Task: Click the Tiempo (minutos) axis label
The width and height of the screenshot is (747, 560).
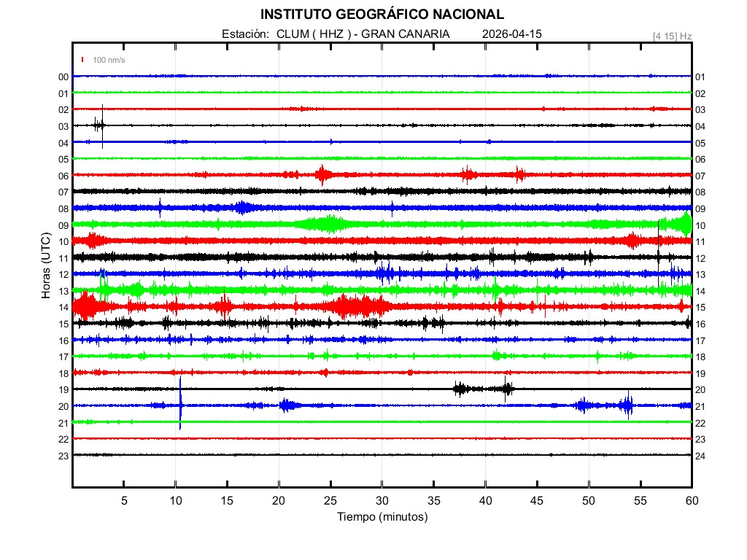Action: click(x=382, y=517)
